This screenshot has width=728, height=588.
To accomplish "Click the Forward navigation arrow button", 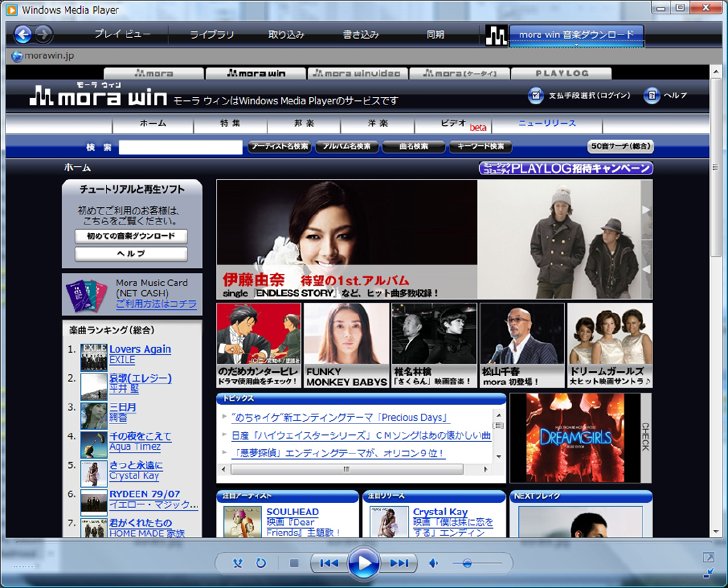I will click(x=44, y=34).
